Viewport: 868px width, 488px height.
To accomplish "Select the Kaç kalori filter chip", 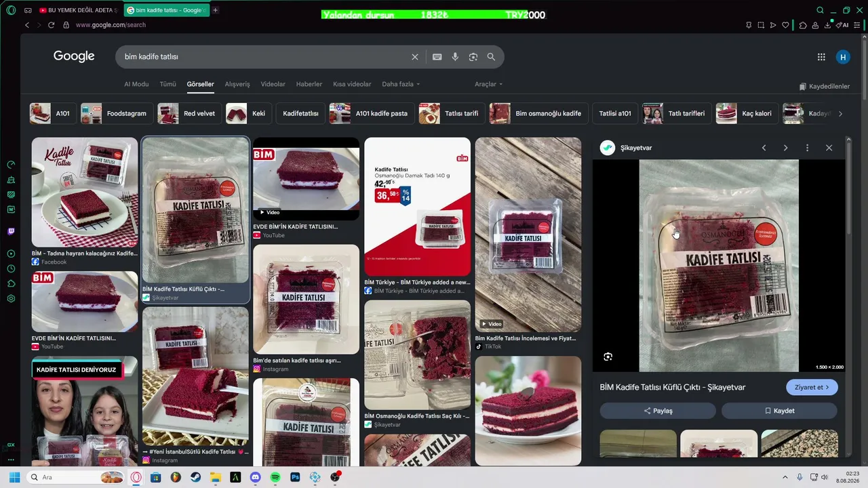I will click(x=747, y=113).
